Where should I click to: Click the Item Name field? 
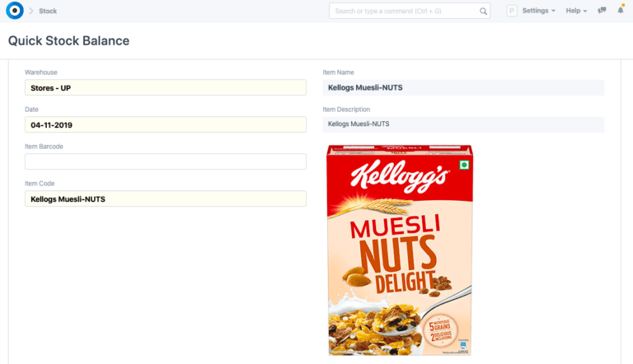click(x=463, y=87)
